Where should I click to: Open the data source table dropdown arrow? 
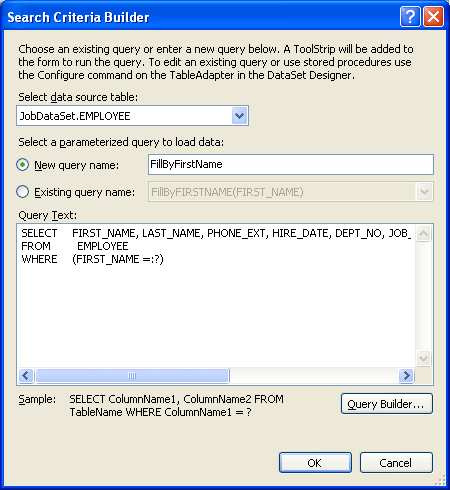tap(239, 116)
